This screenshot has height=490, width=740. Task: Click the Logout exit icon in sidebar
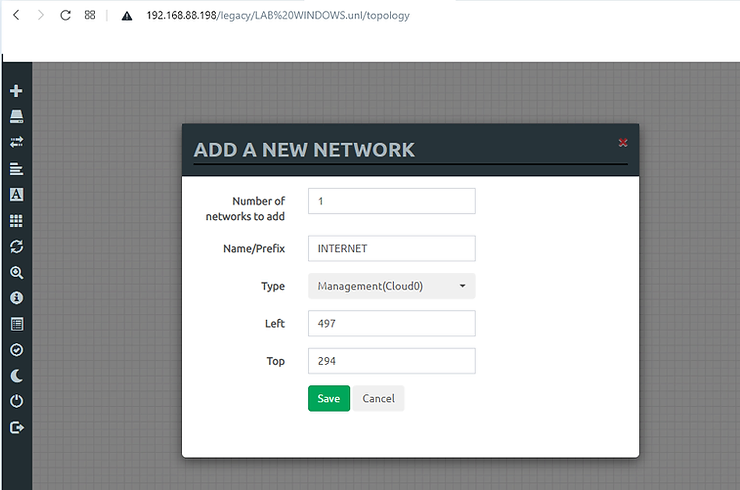[17, 428]
